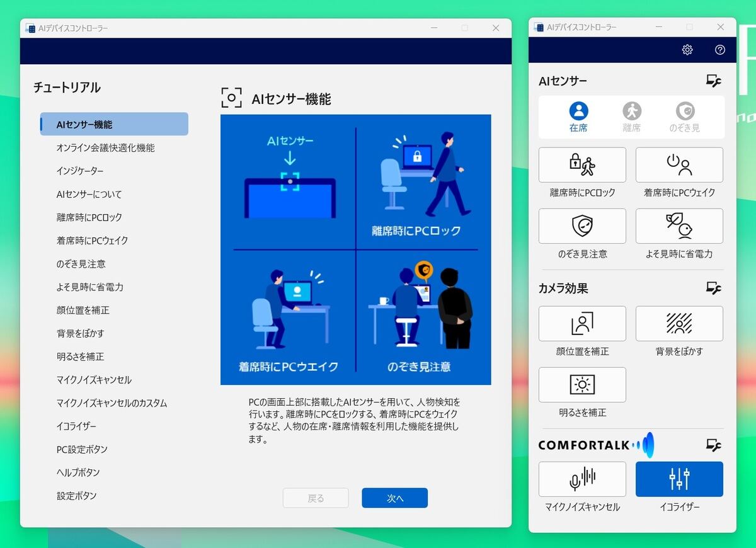Viewport: 756px width, 548px height.
Task: Open 設定ボタン tutorial page
Action: point(76,496)
